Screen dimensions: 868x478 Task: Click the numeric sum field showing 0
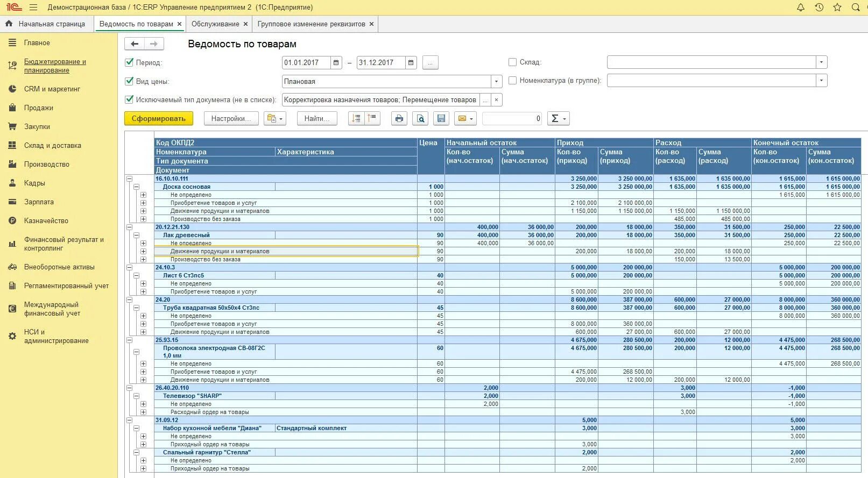(512, 118)
